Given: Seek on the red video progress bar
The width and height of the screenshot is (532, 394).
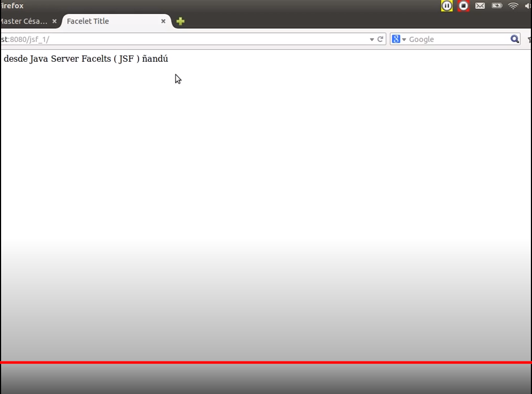Looking at the screenshot, I should tap(266, 363).
